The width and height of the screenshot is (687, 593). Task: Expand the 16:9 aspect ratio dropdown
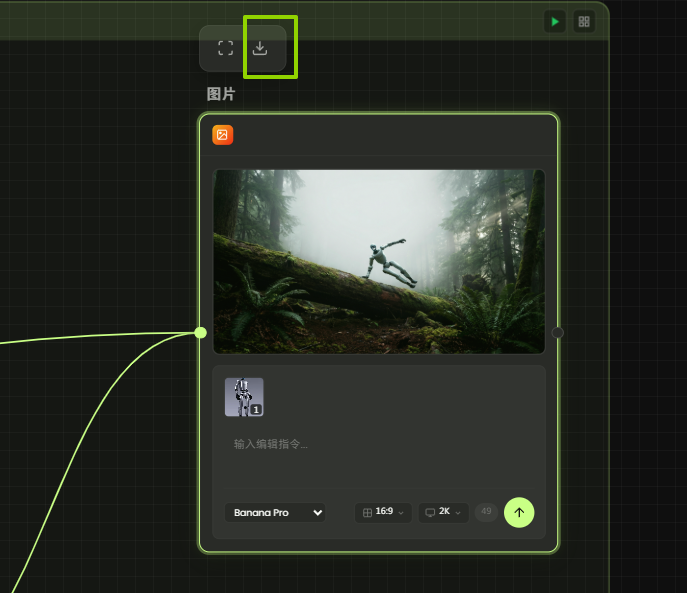[385, 512]
